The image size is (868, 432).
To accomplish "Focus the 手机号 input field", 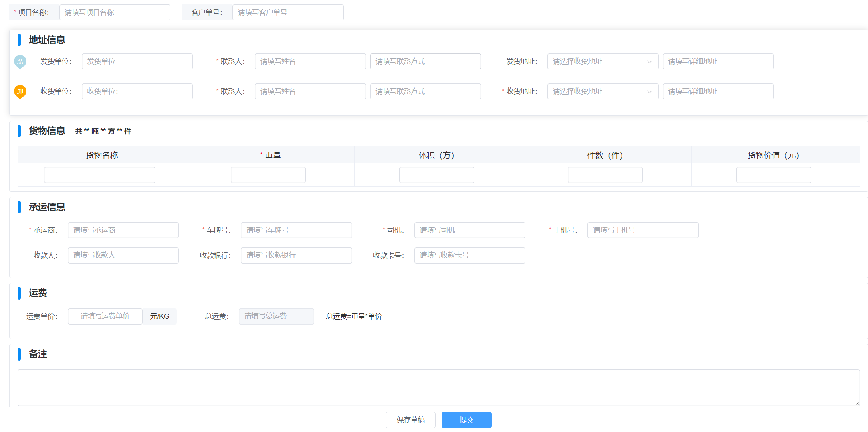I will (x=643, y=230).
